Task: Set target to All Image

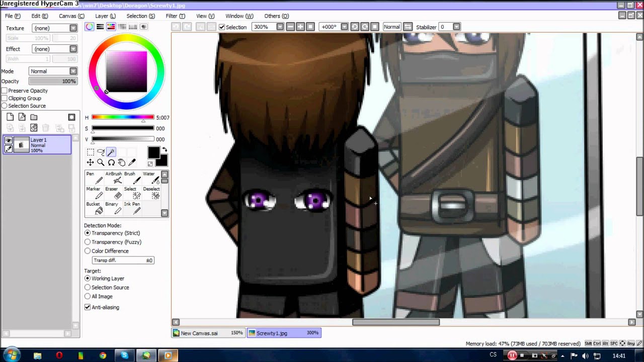Action: click(88, 296)
